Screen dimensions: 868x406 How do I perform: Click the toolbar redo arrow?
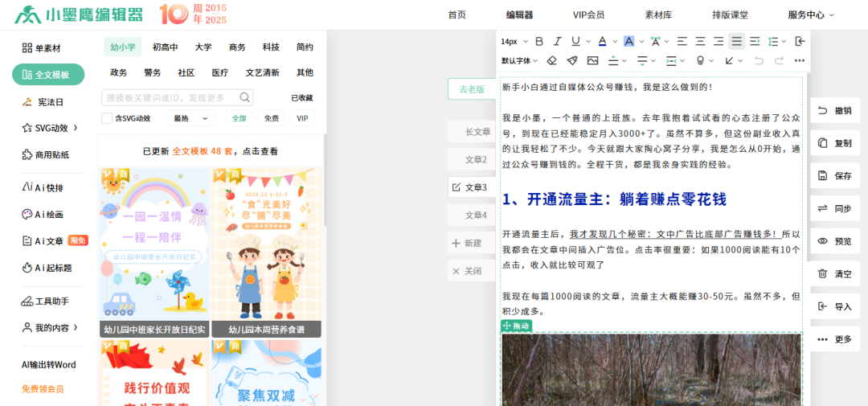[779, 60]
